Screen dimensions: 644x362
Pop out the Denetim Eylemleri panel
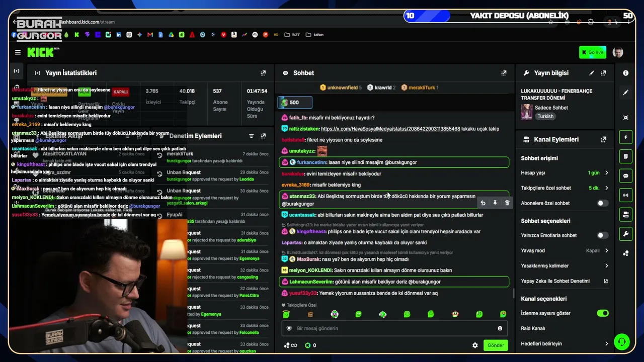click(x=263, y=136)
